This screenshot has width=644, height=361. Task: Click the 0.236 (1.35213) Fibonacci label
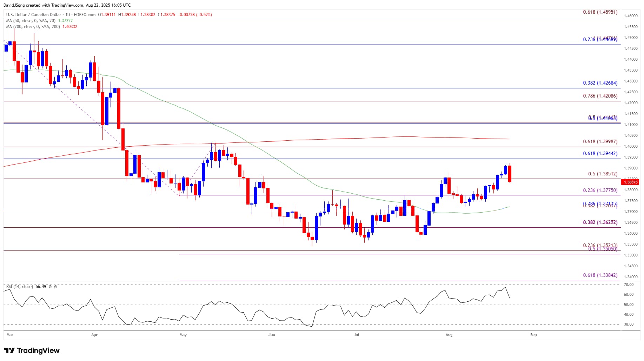coord(600,245)
